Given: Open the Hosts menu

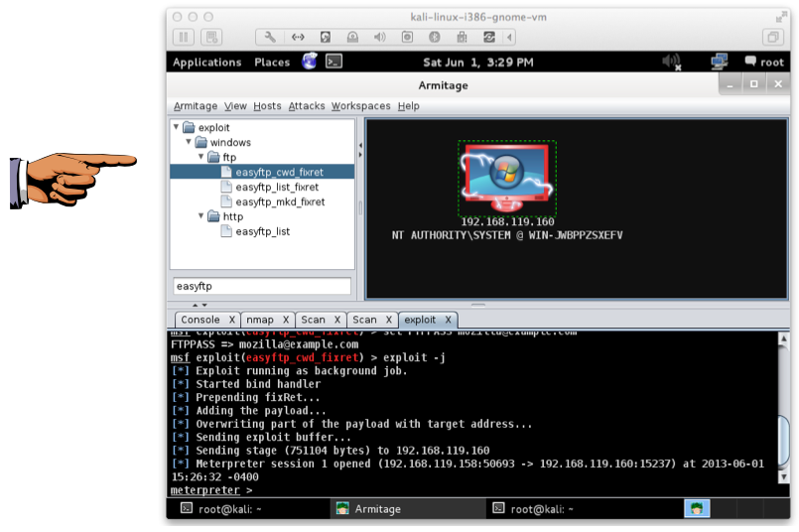Looking at the screenshot, I should pyautogui.click(x=268, y=106).
